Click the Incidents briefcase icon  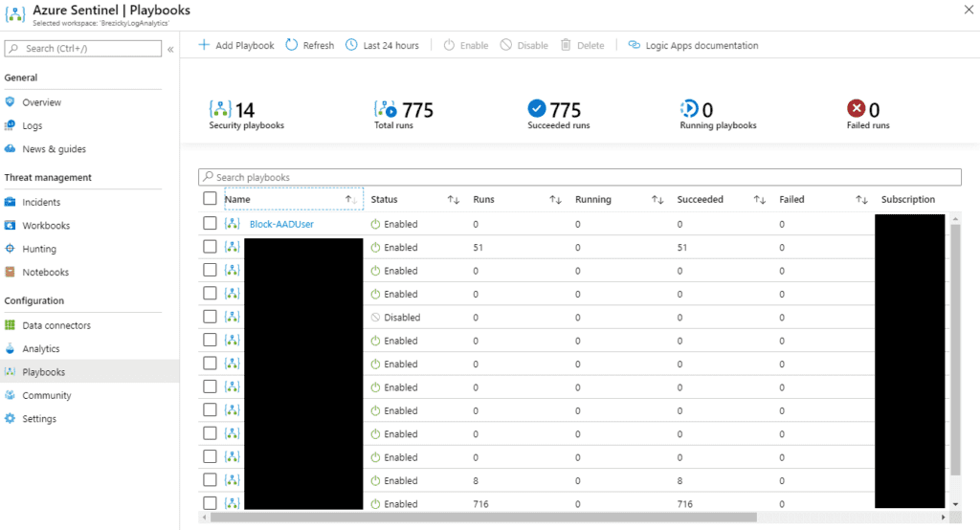pyautogui.click(x=10, y=202)
